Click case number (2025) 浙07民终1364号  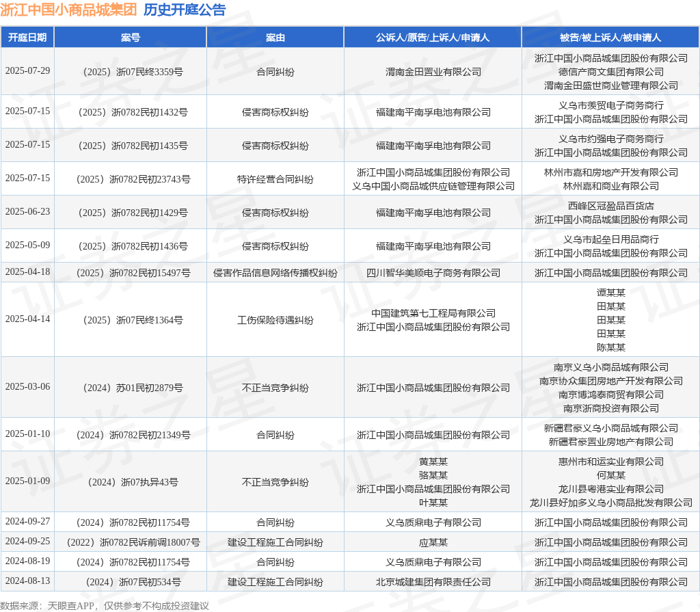tap(133, 320)
